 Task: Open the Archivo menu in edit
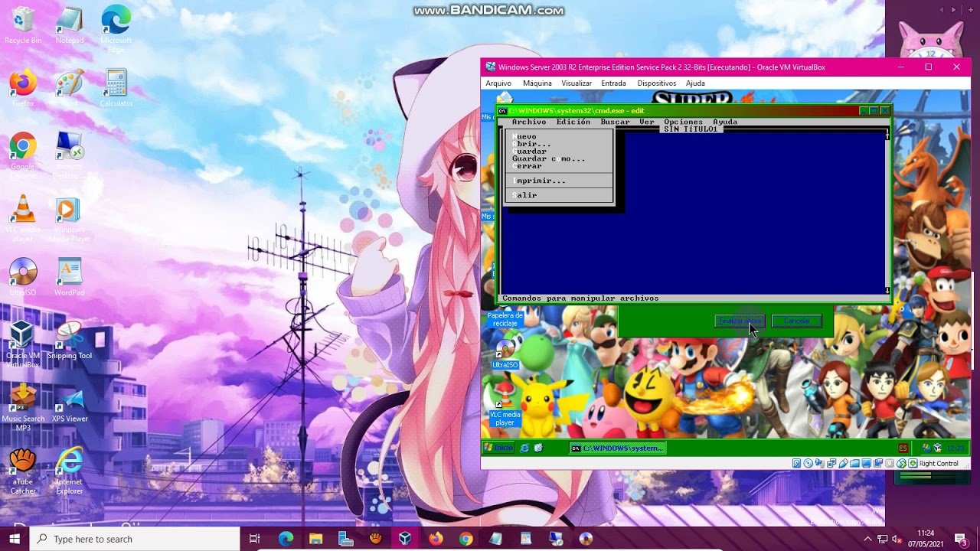click(x=529, y=122)
